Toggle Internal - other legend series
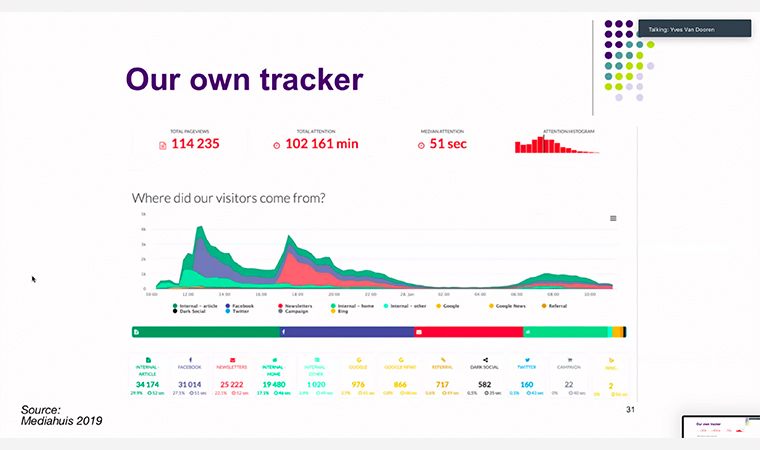The width and height of the screenshot is (760, 450). [x=405, y=306]
